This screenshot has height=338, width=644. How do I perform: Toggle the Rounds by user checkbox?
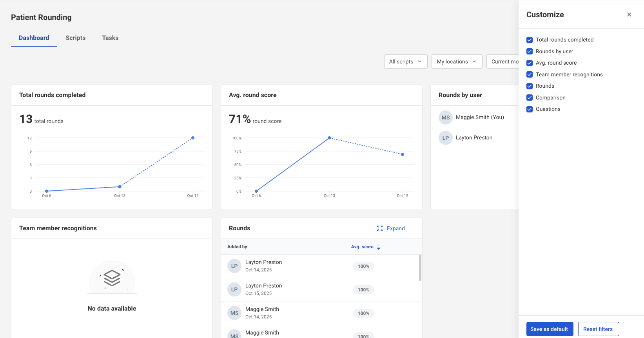pyautogui.click(x=530, y=51)
